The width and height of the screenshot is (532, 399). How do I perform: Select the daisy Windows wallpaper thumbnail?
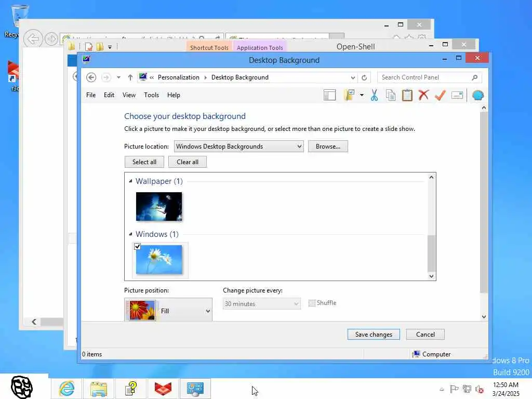[x=159, y=261]
